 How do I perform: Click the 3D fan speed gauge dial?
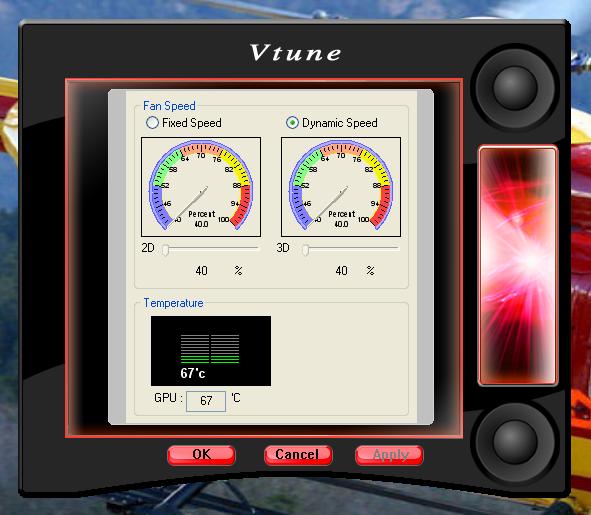(341, 187)
